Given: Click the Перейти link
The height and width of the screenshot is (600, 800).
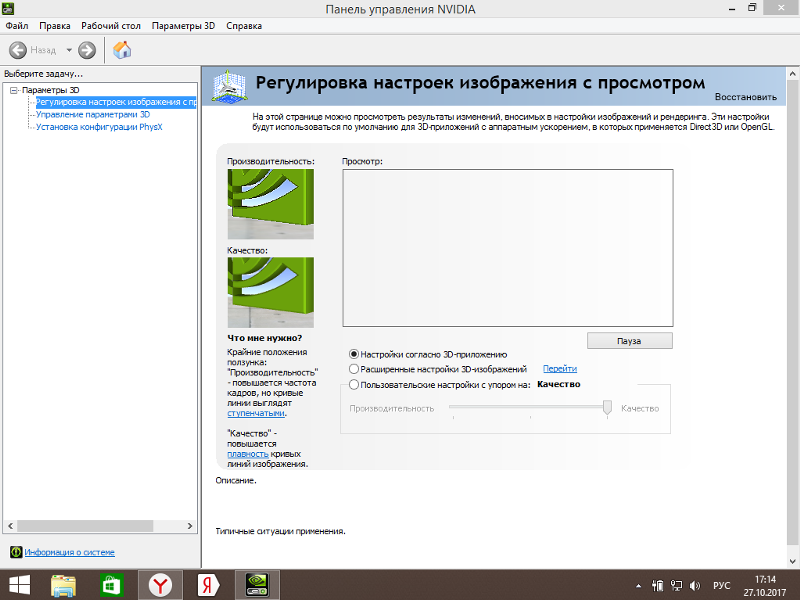Looking at the screenshot, I should [560, 369].
